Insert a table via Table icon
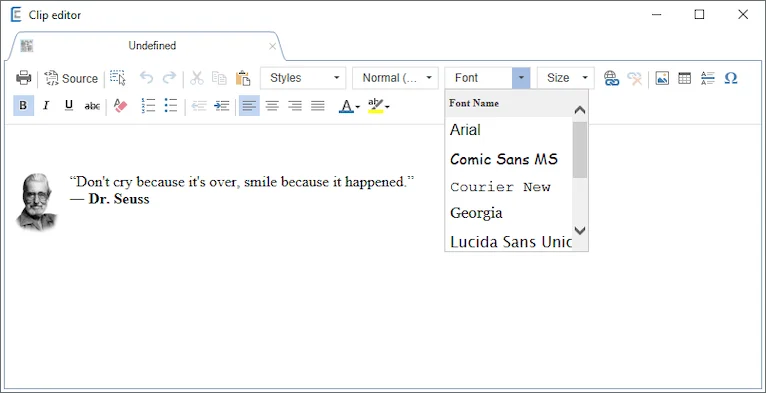766x393 pixels. pos(685,78)
